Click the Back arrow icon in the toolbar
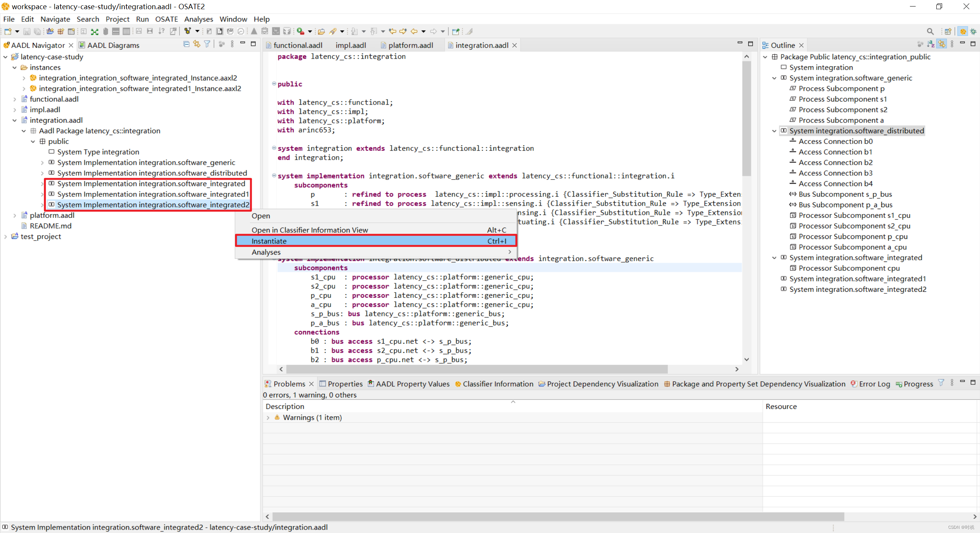Screen dimensions: 980x533 414,31
